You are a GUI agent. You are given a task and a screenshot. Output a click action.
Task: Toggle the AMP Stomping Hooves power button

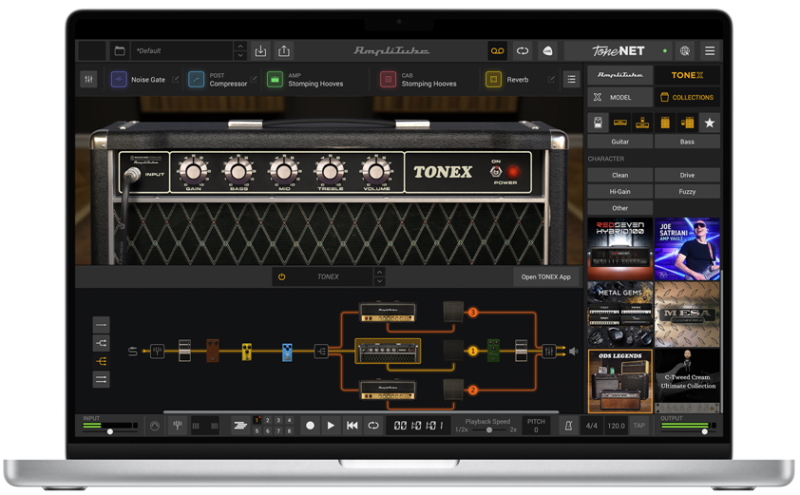tap(275, 80)
